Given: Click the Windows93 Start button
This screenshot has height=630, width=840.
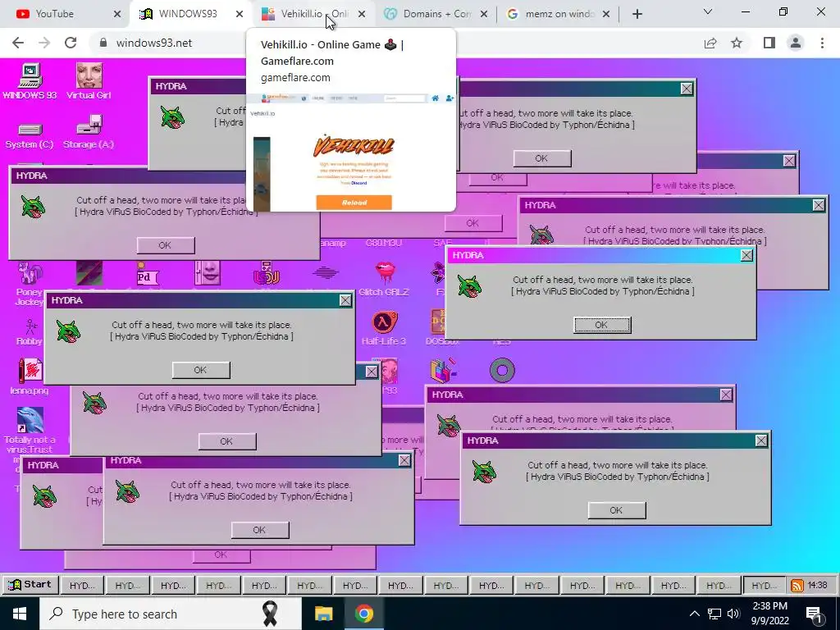Looking at the screenshot, I should pos(30,584).
